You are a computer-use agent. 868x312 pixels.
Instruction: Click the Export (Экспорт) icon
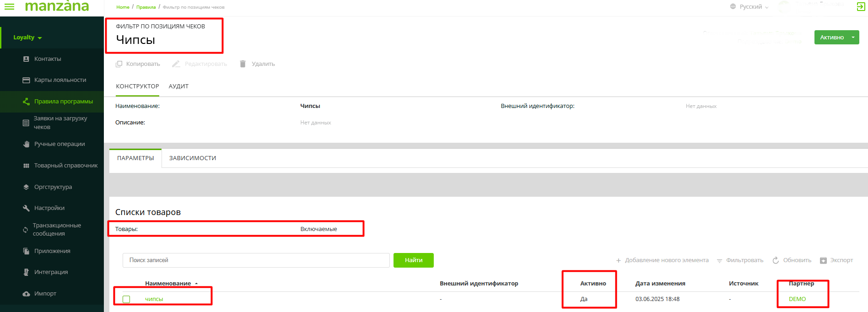[x=823, y=260]
